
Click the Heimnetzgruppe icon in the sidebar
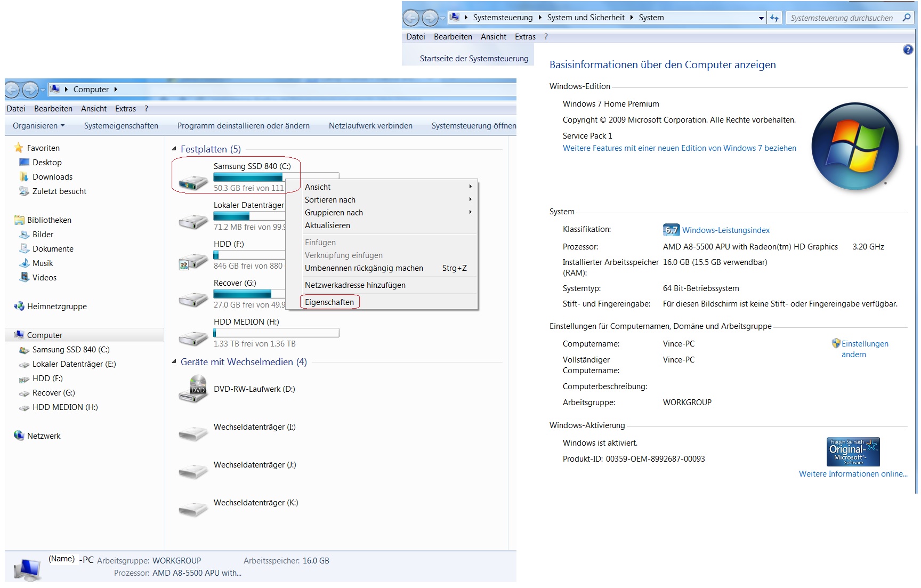(19, 306)
